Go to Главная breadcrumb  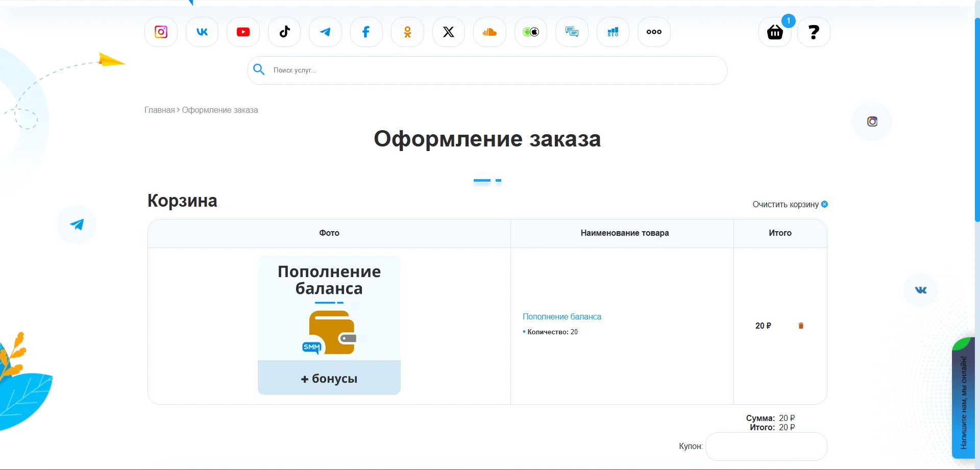click(159, 110)
